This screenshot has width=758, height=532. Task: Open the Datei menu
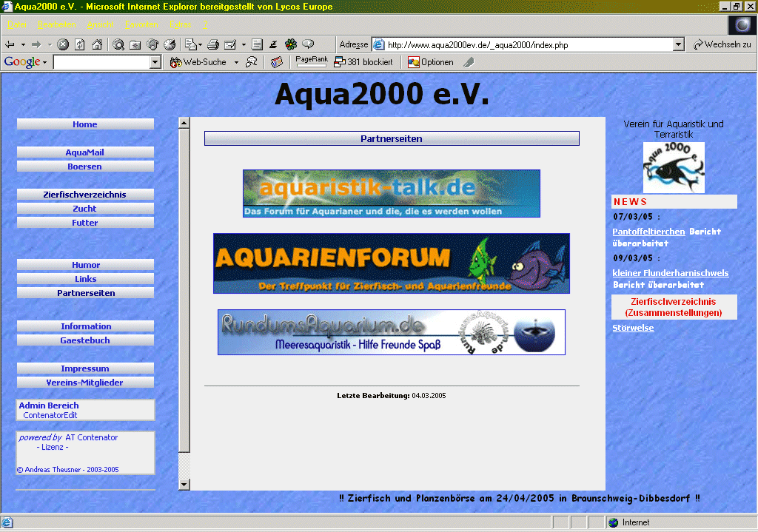coord(17,24)
